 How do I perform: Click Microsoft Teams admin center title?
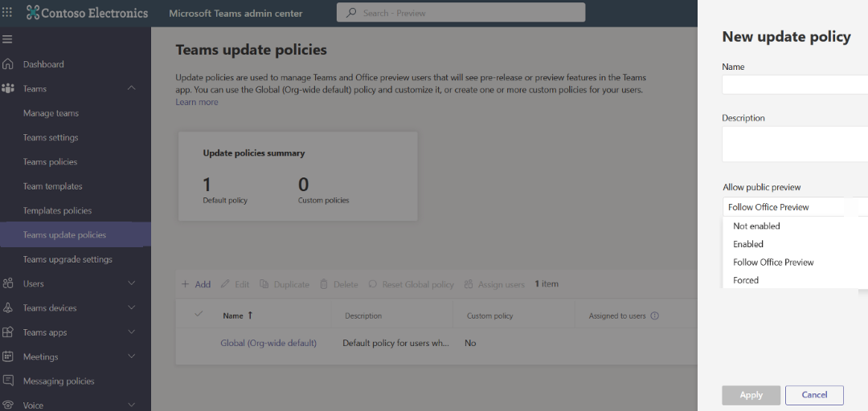(235, 14)
